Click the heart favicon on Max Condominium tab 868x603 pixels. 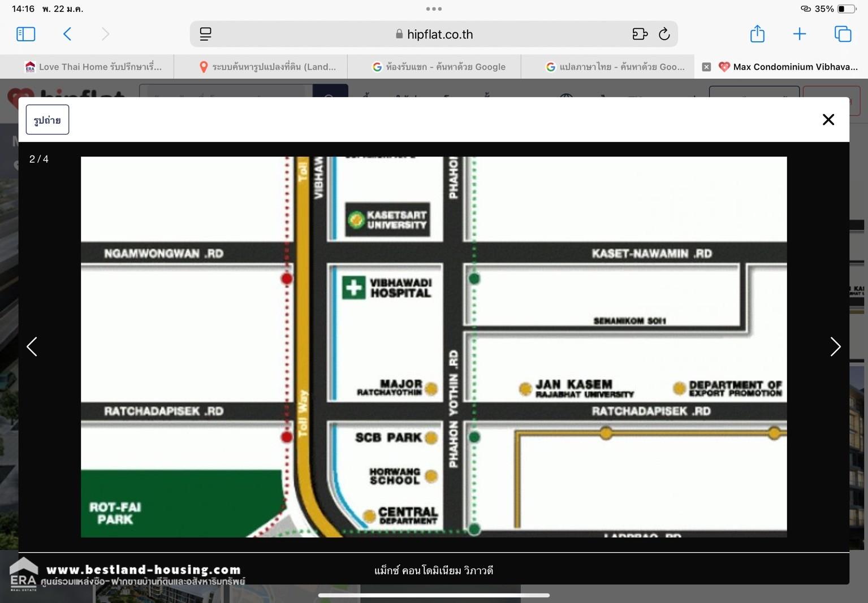pyautogui.click(x=724, y=67)
